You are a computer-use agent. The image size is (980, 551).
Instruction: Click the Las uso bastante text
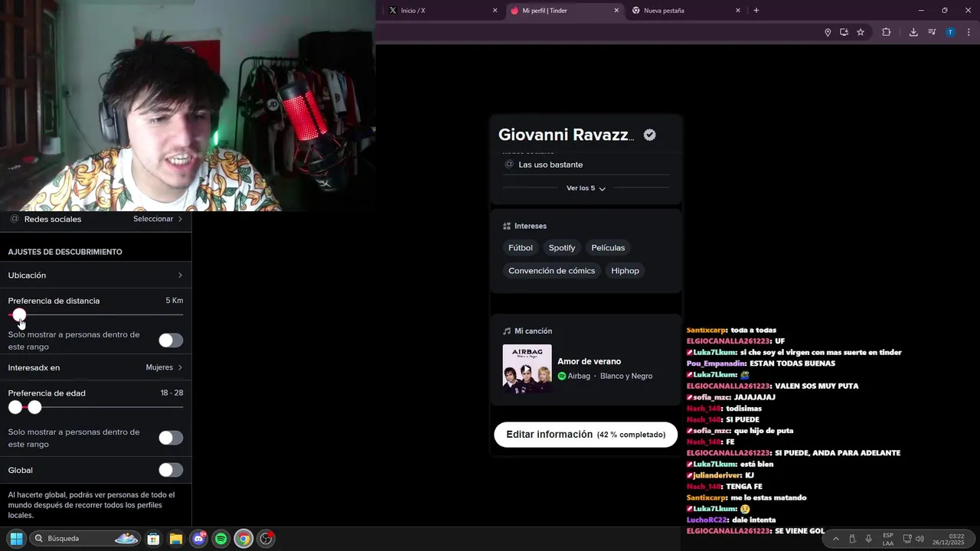(x=550, y=165)
